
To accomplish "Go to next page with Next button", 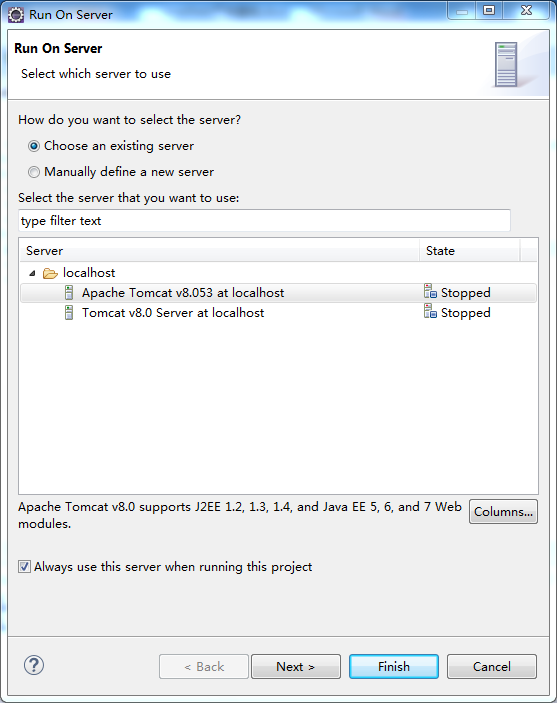I will (x=296, y=666).
